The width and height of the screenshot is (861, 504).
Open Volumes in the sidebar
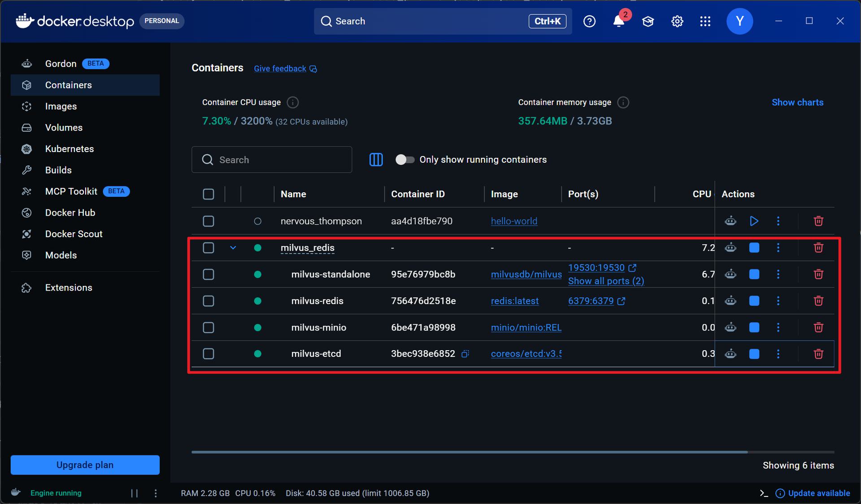pos(85,127)
